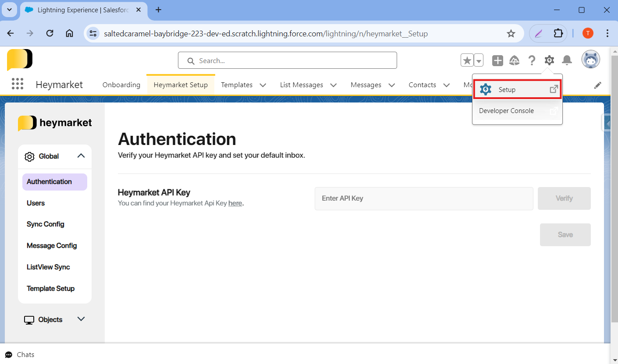
Task: Open a new browser tab
Action: point(159,10)
